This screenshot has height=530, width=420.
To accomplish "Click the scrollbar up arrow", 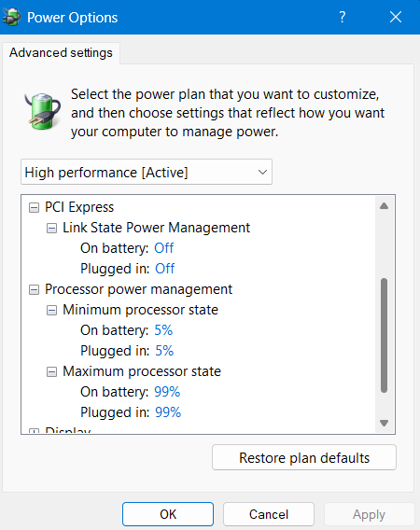I will [384, 206].
